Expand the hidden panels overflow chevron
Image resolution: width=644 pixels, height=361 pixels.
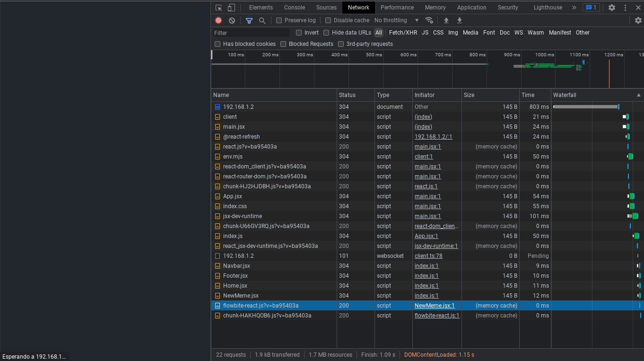tap(573, 7)
